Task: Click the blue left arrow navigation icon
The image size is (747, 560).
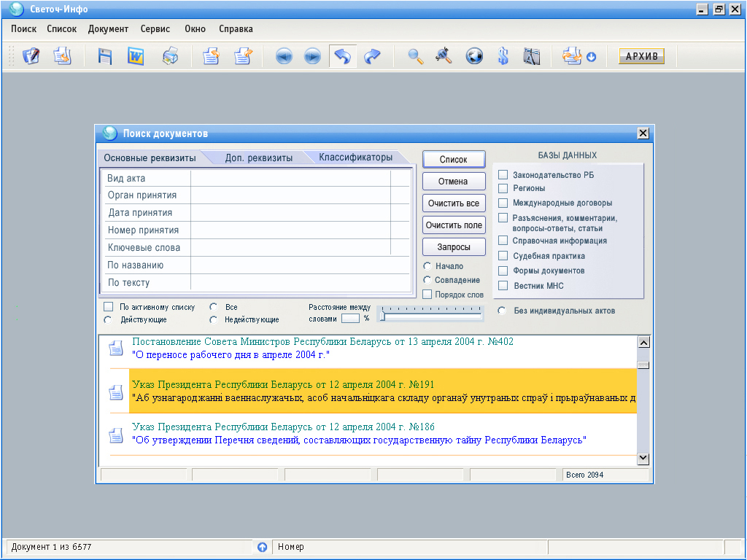Action: (x=284, y=57)
